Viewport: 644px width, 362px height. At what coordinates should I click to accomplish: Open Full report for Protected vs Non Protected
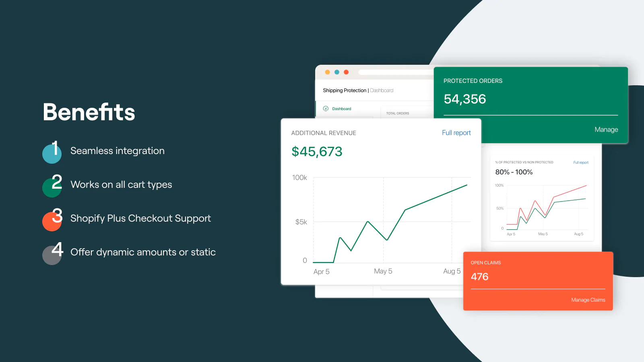581,162
